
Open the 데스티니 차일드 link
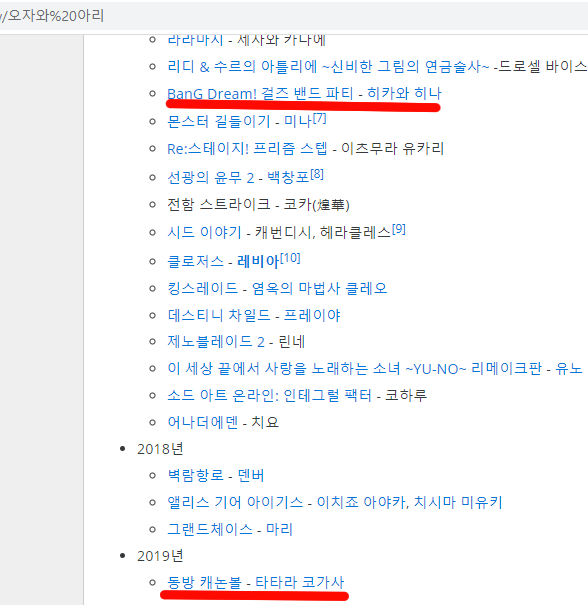(218, 316)
